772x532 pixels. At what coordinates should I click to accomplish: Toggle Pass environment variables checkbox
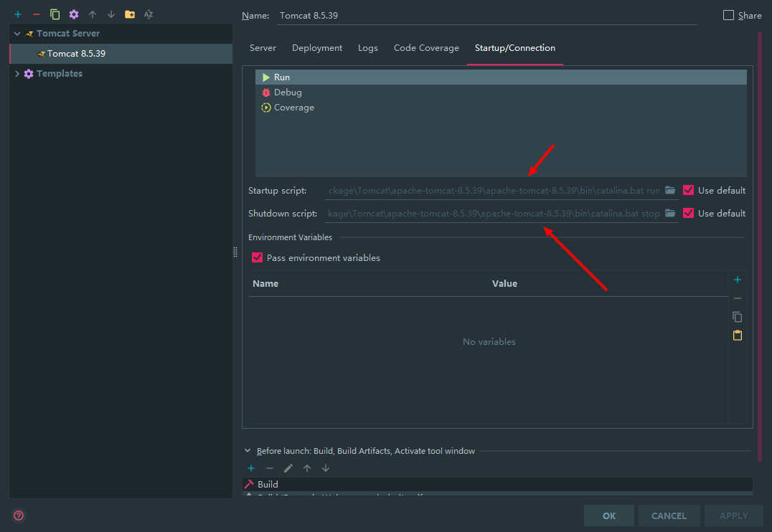[x=257, y=257]
